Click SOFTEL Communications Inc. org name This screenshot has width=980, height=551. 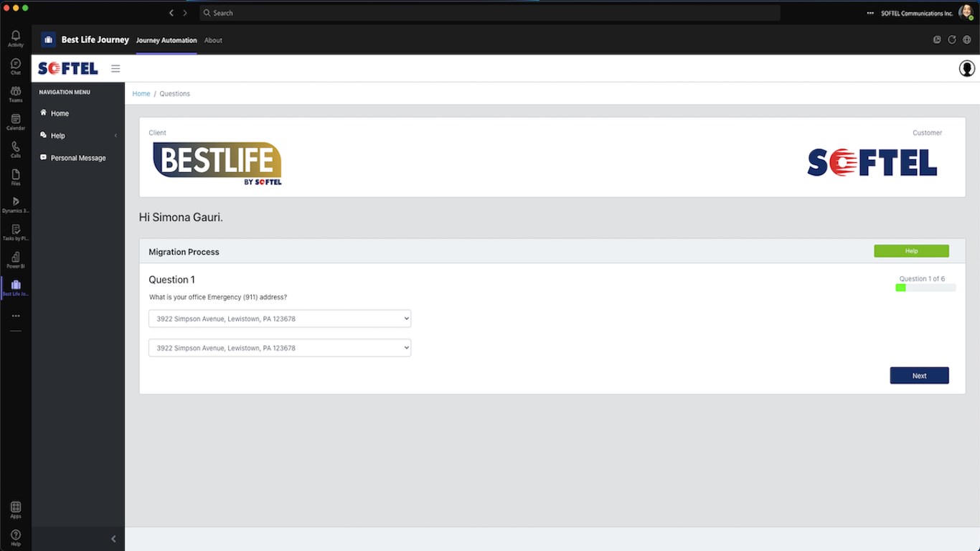pos(917,13)
